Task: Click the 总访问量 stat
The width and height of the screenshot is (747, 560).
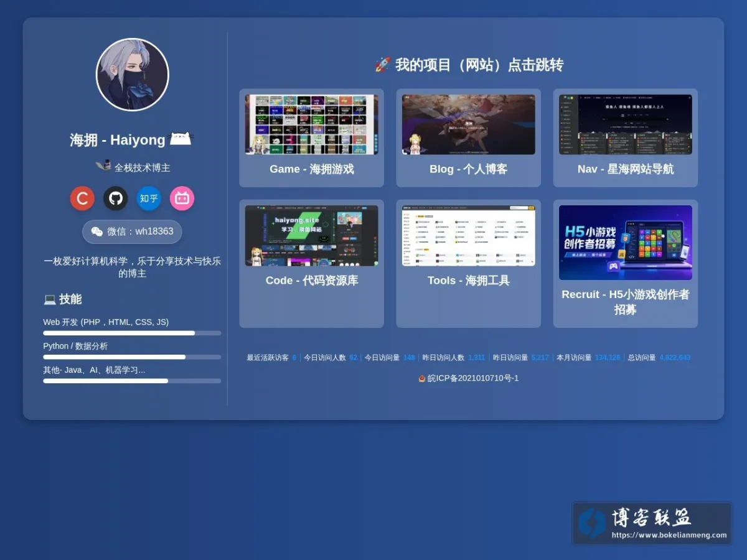Action: click(x=659, y=358)
